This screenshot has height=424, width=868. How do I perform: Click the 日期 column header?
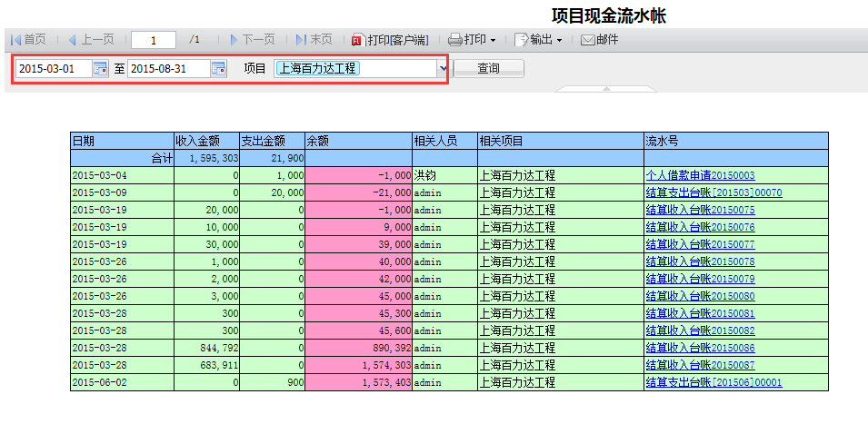click(x=123, y=141)
